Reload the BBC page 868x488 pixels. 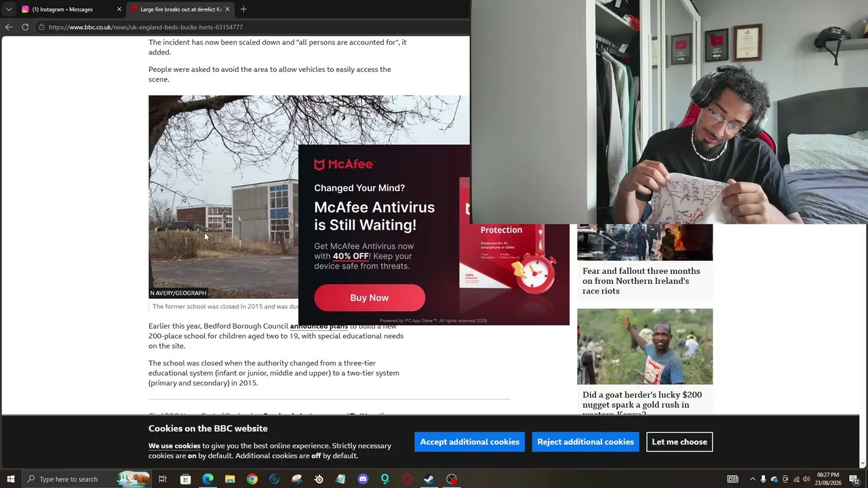tap(25, 27)
